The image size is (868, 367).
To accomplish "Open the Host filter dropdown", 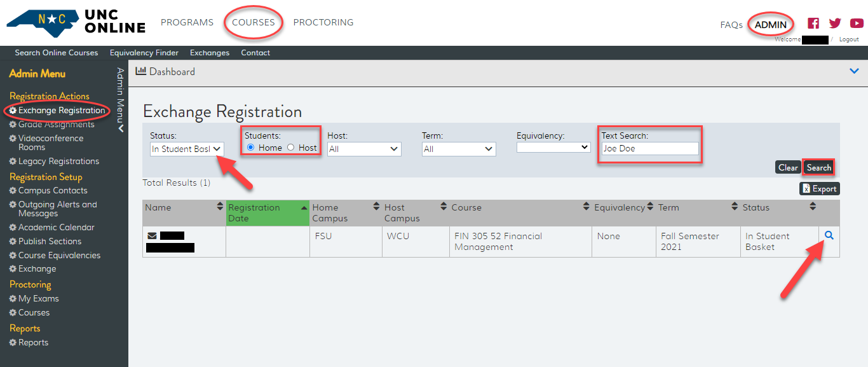I will click(364, 149).
